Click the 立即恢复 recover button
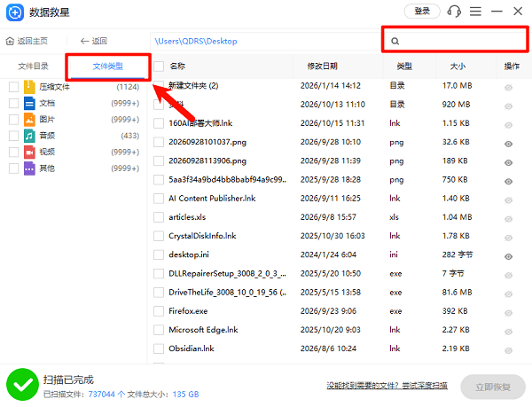This screenshot has height=407, width=532. (x=493, y=387)
